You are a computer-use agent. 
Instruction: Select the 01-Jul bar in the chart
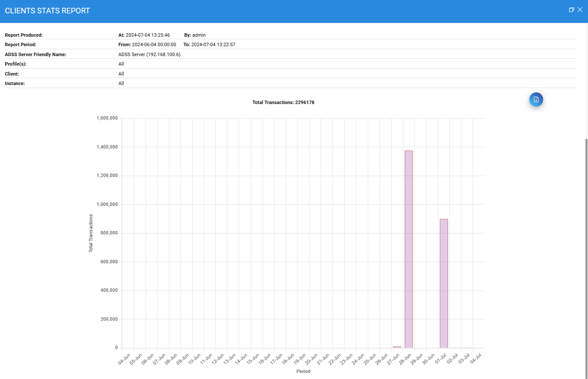[x=443, y=283]
